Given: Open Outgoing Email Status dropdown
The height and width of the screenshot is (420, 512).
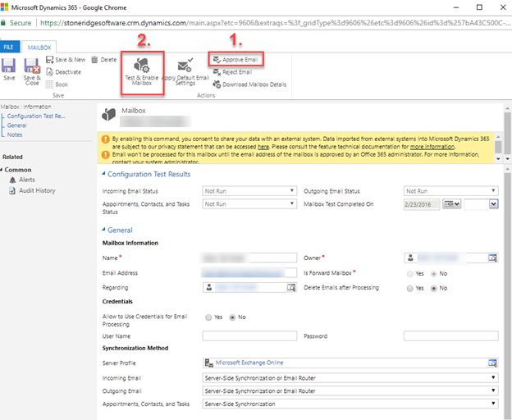Looking at the screenshot, I should coord(451,191).
